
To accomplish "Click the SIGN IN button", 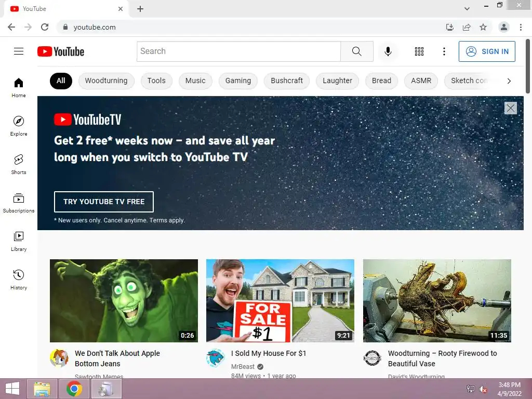I will (487, 51).
